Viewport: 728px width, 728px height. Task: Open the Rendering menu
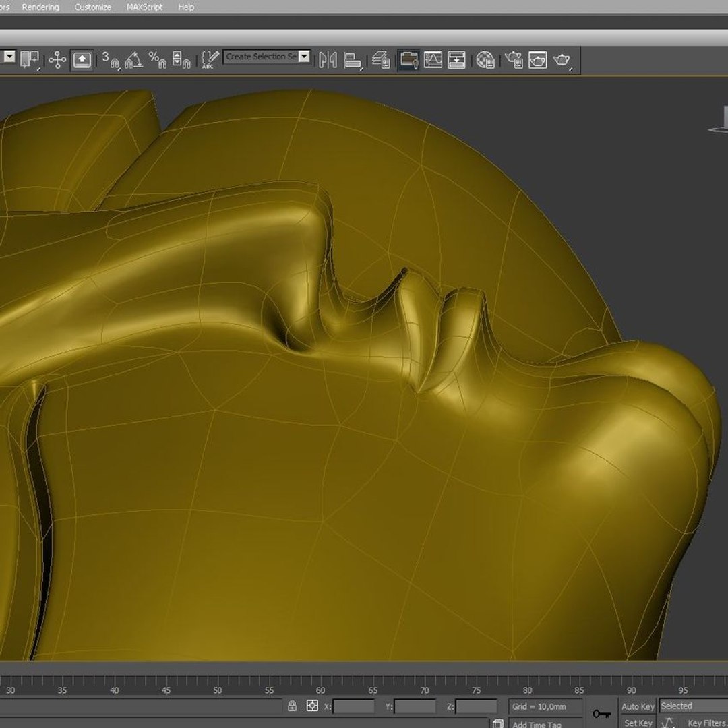click(x=40, y=7)
